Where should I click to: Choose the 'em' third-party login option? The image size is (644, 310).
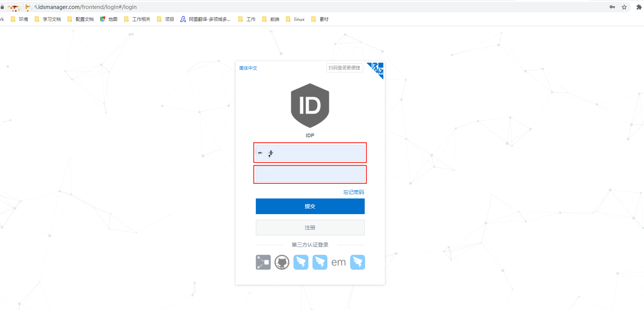pyautogui.click(x=339, y=262)
